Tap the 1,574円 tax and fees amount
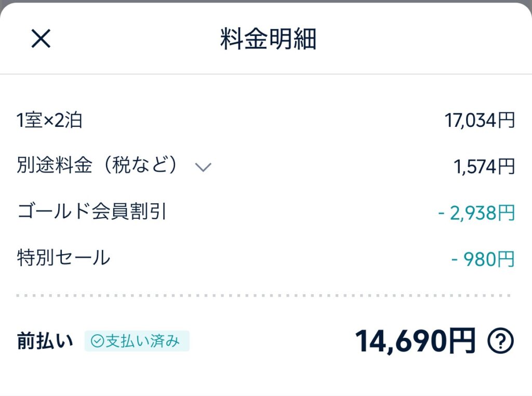The height and width of the screenshot is (396, 532). (484, 167)
